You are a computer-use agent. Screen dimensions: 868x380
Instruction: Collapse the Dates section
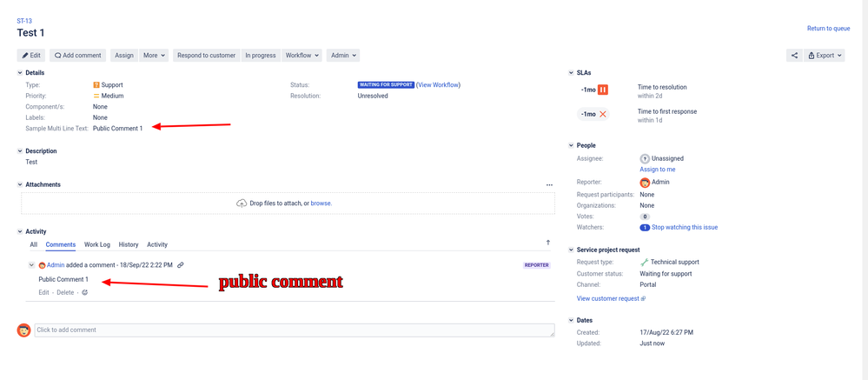coord(572,320)
